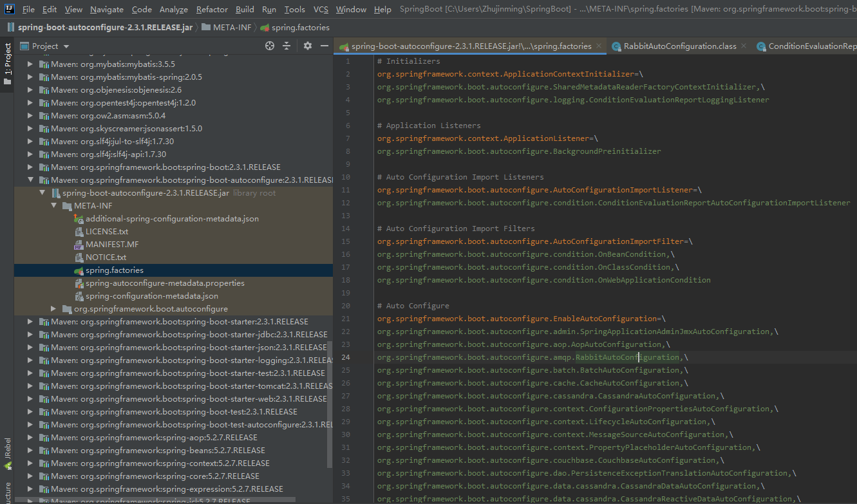
Task: Open the Window menu
Action: pyautogui.click(x=351, y=9)
